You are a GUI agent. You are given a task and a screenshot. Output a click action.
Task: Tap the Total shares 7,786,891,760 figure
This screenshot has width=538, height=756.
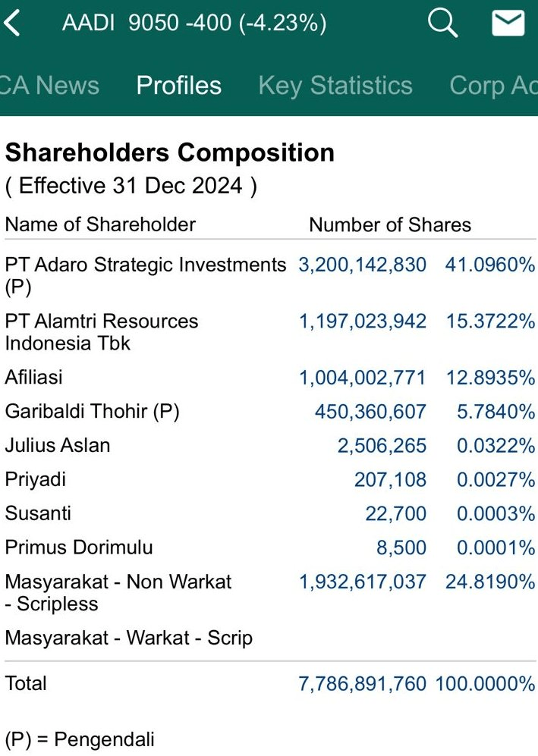363,683
